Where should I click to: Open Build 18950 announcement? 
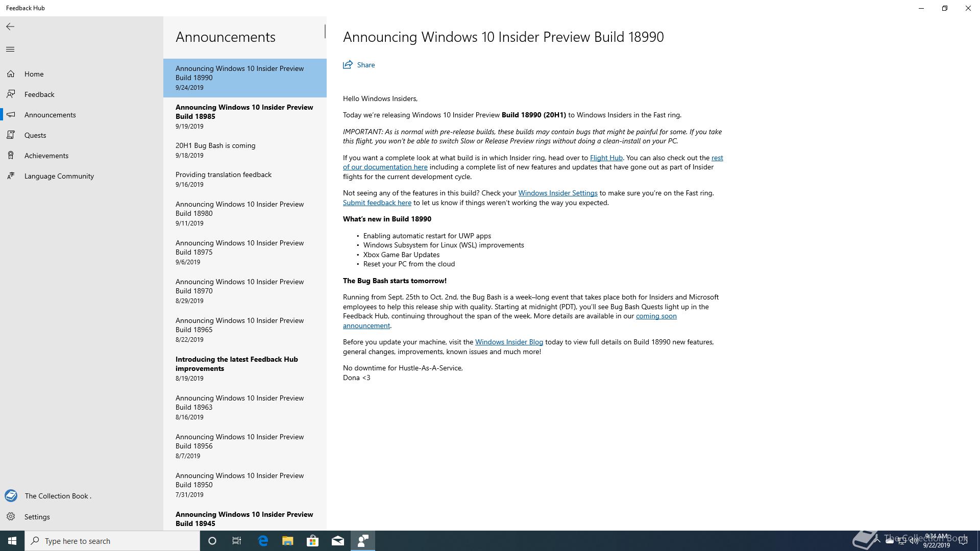(x=245, y=485)
